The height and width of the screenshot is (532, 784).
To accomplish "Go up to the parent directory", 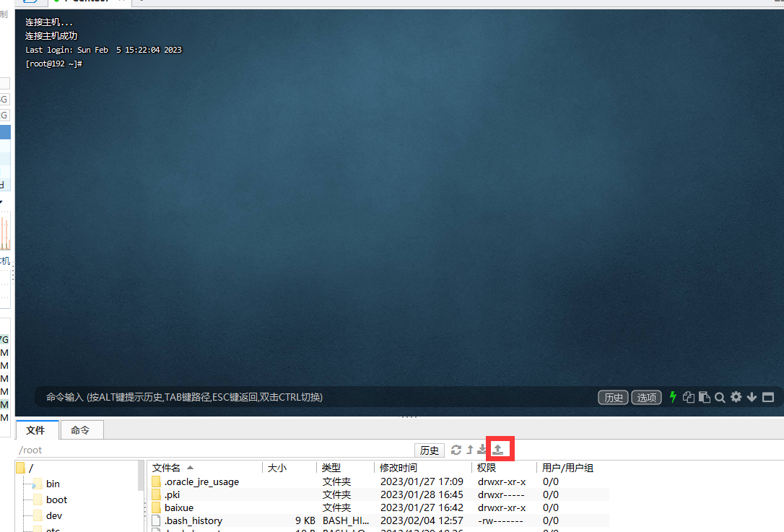I will [469, 450].
